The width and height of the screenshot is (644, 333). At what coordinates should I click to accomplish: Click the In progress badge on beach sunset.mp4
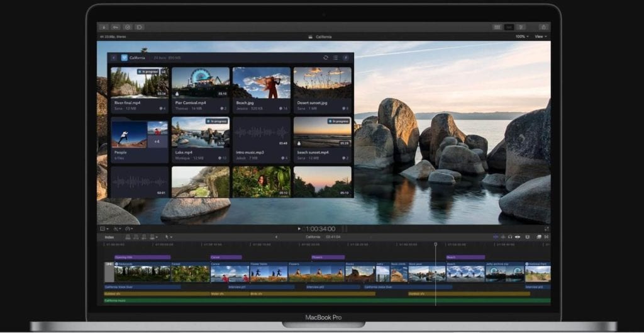pos(338,121)
